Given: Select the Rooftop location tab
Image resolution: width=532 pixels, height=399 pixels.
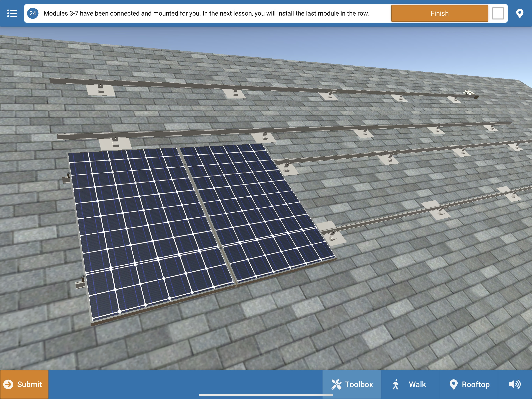Looking at the screenshot, I should click(469, 384).
